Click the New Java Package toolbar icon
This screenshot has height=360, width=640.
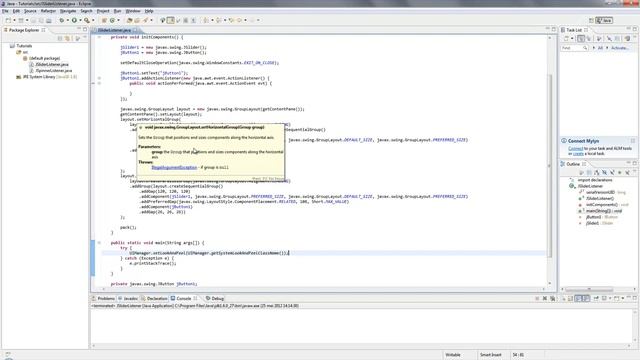104,20
